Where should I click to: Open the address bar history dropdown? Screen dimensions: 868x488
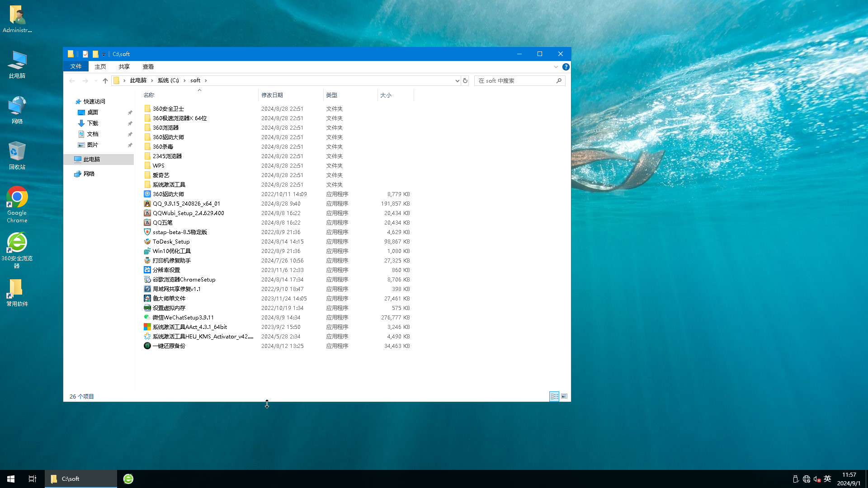pyautogui.click(x=457, y=80)
